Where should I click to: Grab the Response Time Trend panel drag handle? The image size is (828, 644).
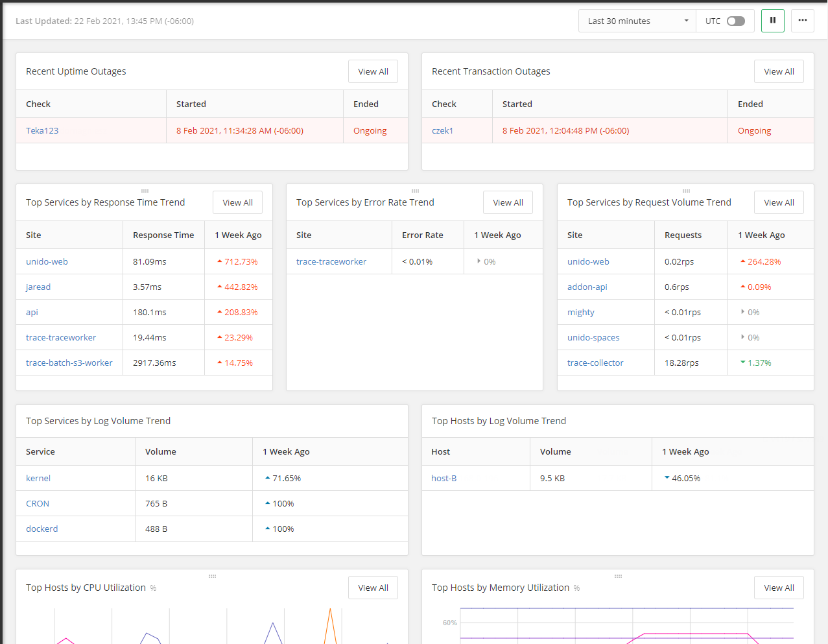click(145, 191)
